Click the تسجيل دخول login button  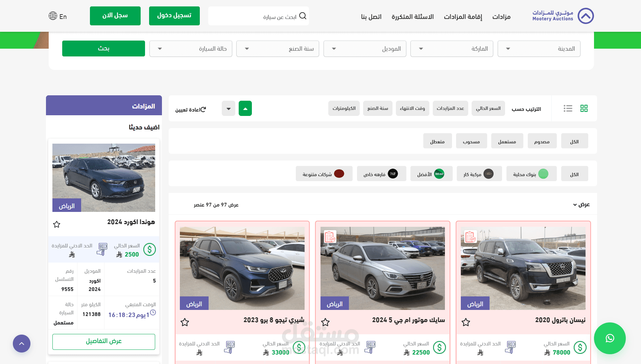pos(174,16)
